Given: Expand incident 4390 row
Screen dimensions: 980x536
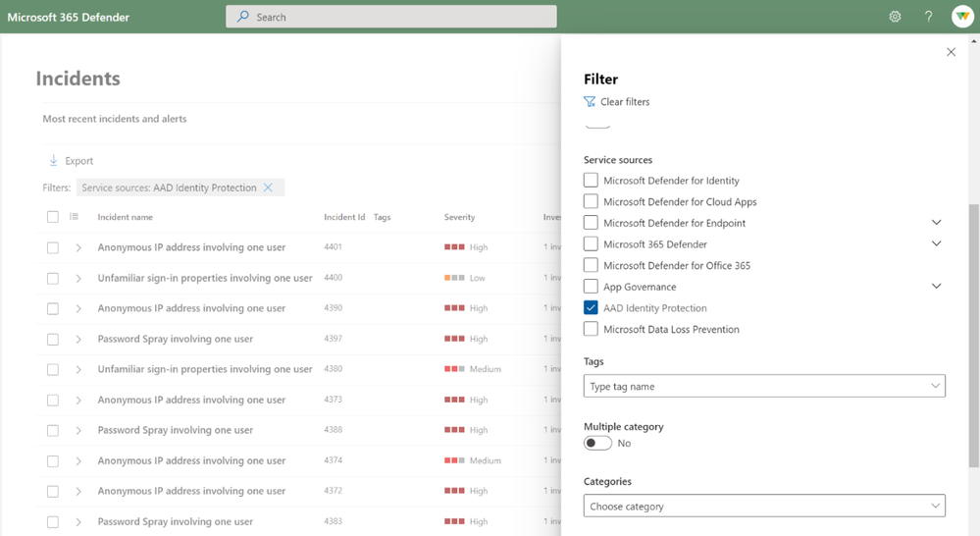Looking at the screenshot, I should click(78, 308).
